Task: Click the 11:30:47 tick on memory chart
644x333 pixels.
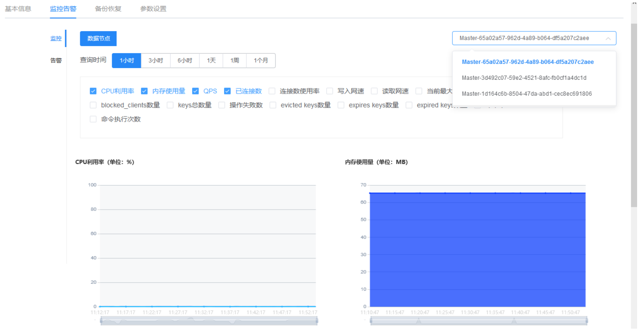Action: (470, 312)
